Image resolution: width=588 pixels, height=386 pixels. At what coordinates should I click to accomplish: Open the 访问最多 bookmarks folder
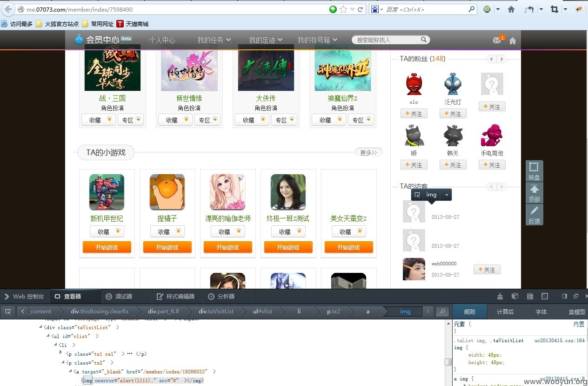pyautogui.click(x=17, y=24)
